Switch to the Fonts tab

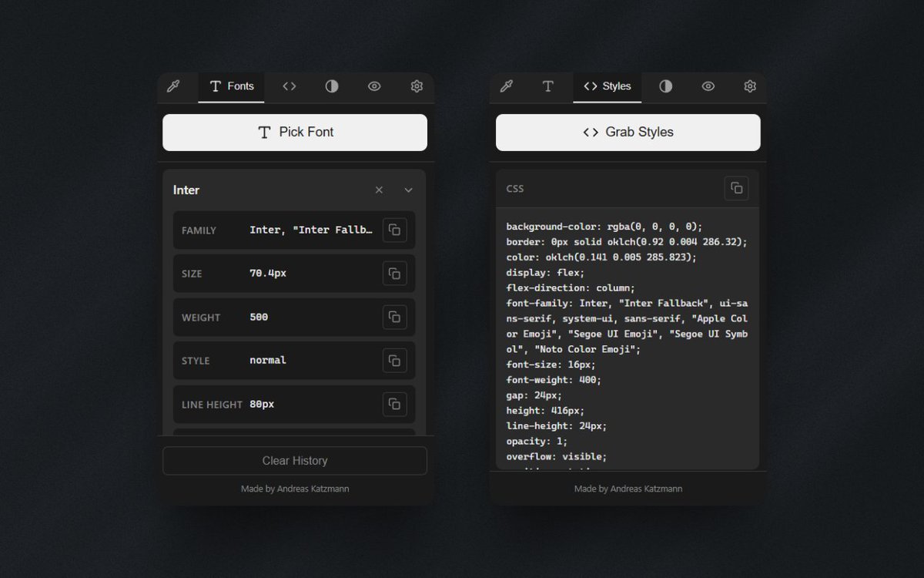232,86
